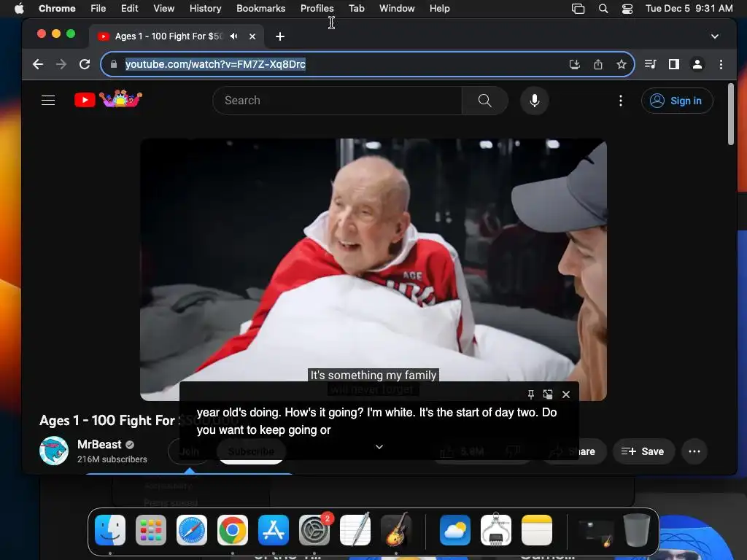Open the View menu
747x560 pixels.
pos(163,8)
